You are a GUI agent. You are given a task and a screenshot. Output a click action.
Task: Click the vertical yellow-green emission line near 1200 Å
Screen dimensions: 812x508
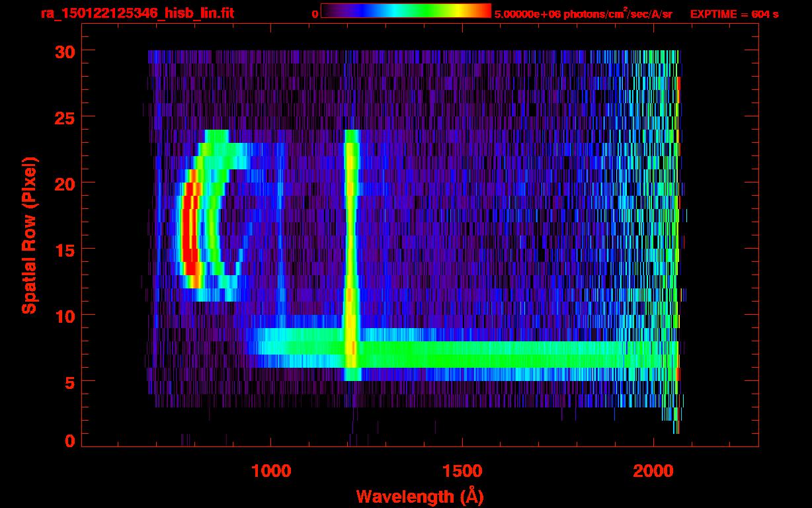(x=350, y=232)
